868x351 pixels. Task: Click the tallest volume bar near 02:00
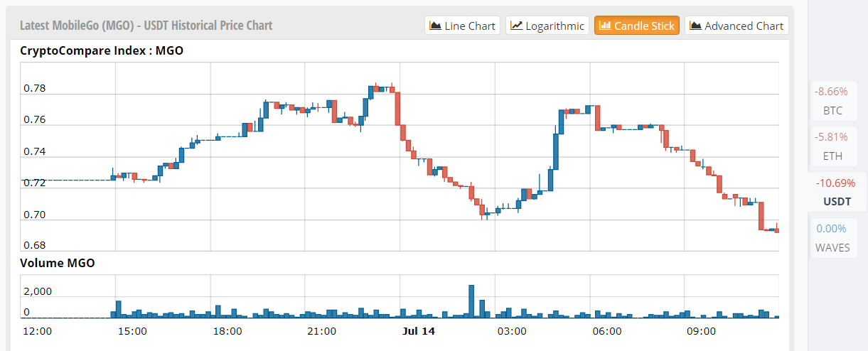click(x=471, y=301)
